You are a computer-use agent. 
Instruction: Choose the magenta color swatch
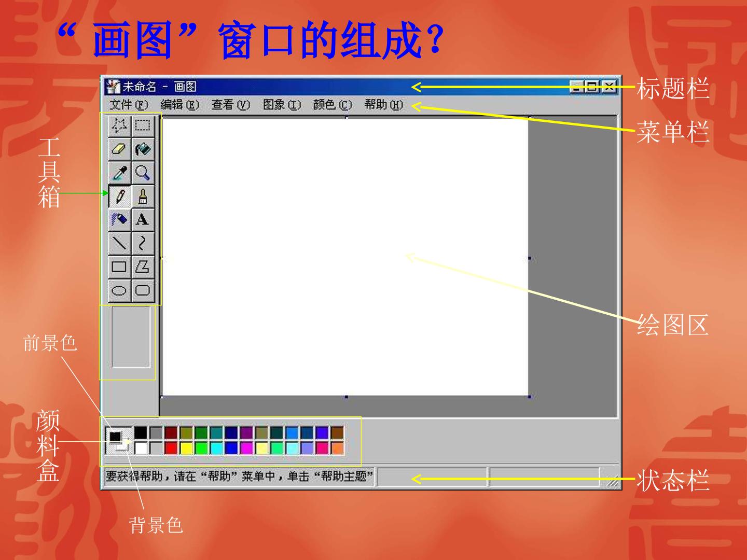pyautogui.click(x=246, y=448)
